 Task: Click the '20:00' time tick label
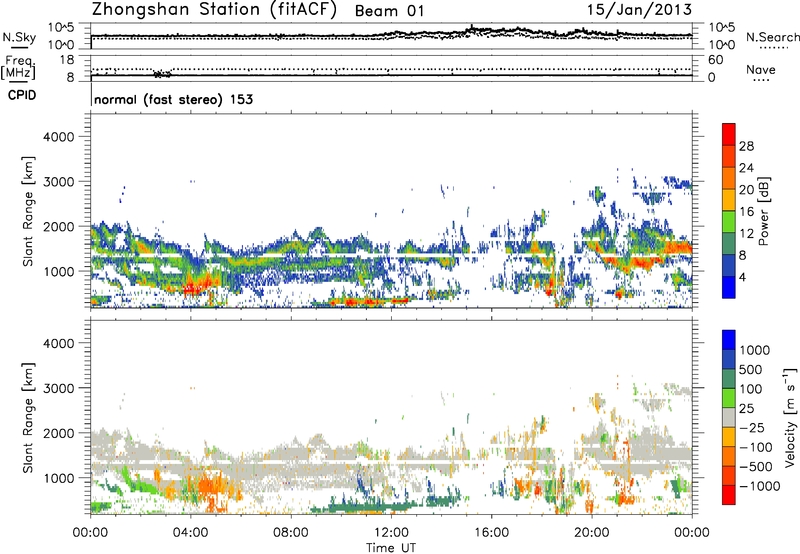(x=591, y=533)
